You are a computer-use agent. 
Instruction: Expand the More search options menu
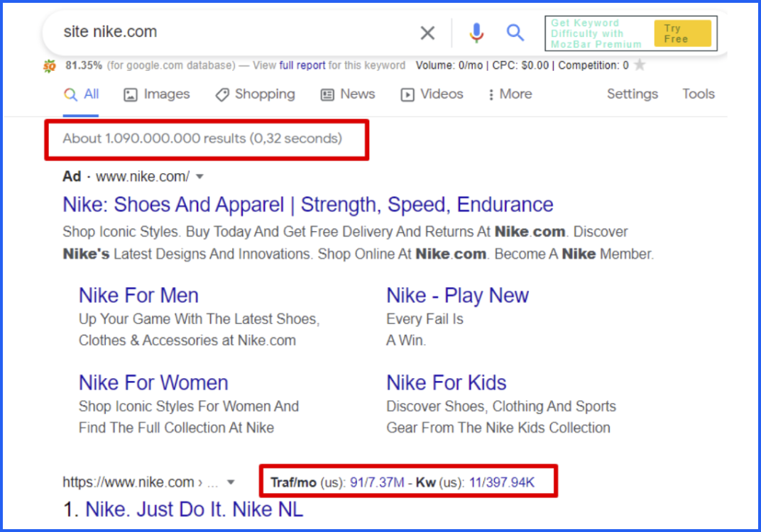coord(510,94)
